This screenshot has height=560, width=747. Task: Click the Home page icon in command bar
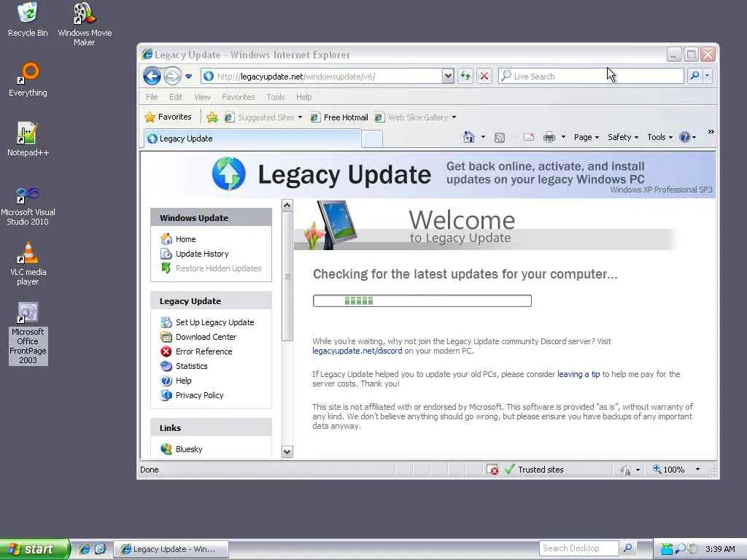[x=469, y=138]
